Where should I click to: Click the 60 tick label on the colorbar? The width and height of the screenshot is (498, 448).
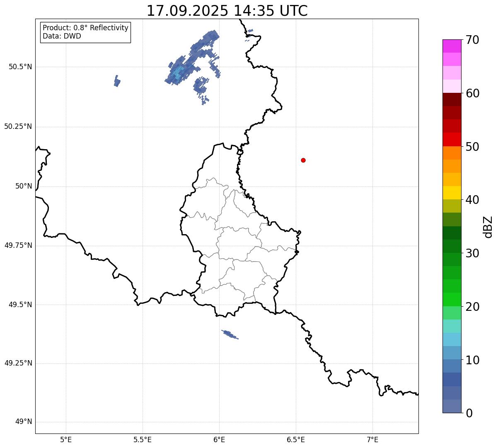[472, 93]
